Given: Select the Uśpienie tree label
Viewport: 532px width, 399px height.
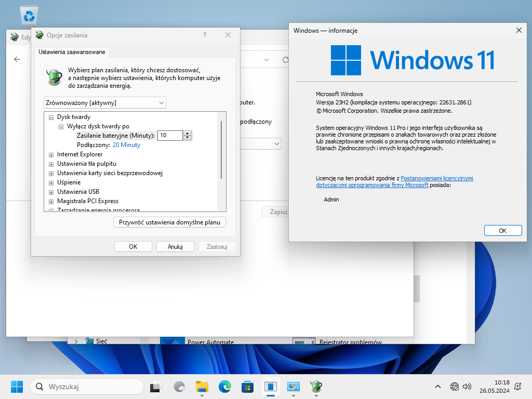Looking at the screenshot, I should point(69,182).
